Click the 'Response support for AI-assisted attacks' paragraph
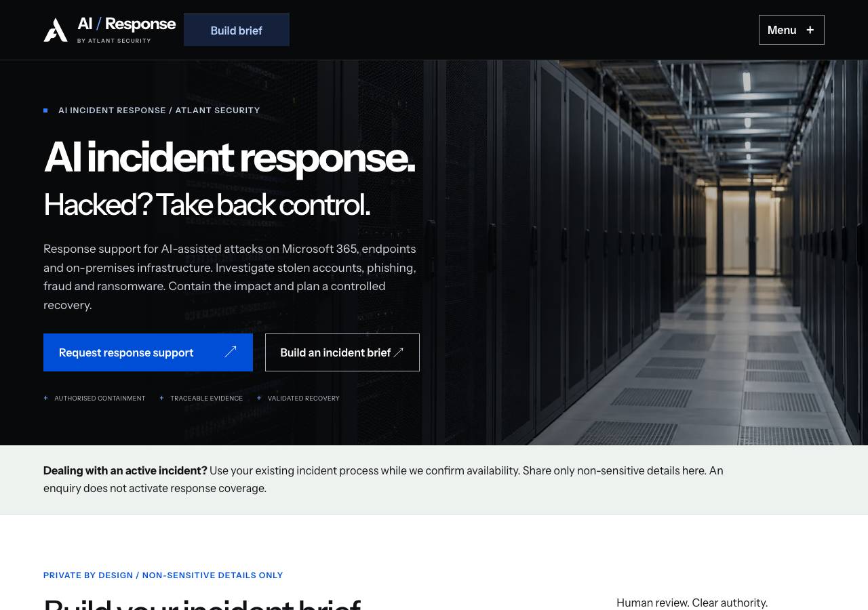 [230, 277]
